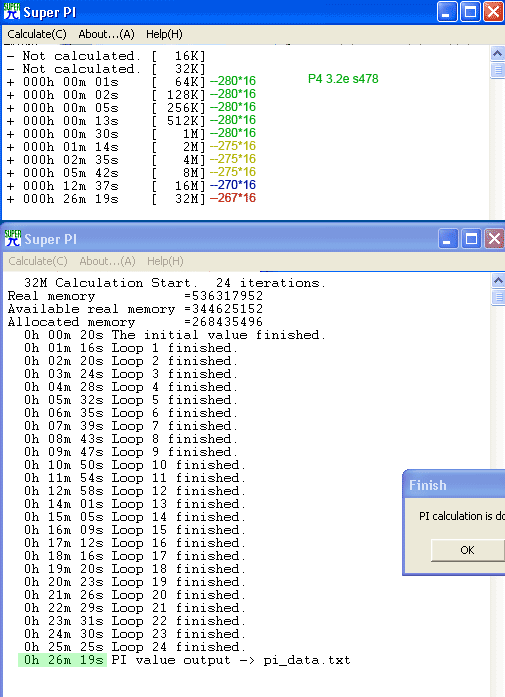The image size is (505, 697).
Task: Click the scrollbar thumb in top window
Action: point(497,70)
